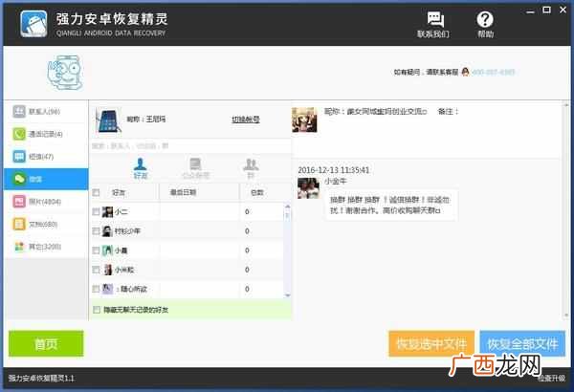The height and width of the screenshot is (392, 574).
Task: Click the 恢复选中文件 button
Action: 431,343
